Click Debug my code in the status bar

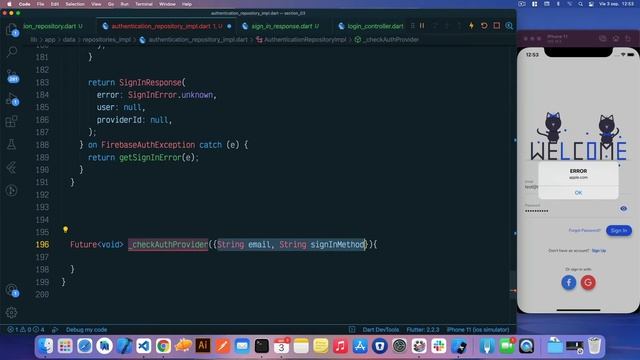86,329
